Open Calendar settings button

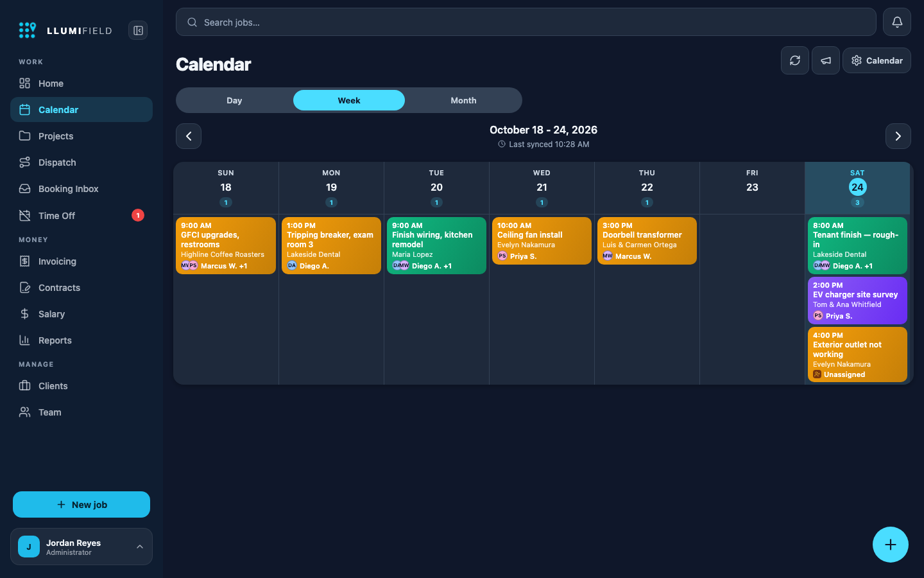[877, 60]
